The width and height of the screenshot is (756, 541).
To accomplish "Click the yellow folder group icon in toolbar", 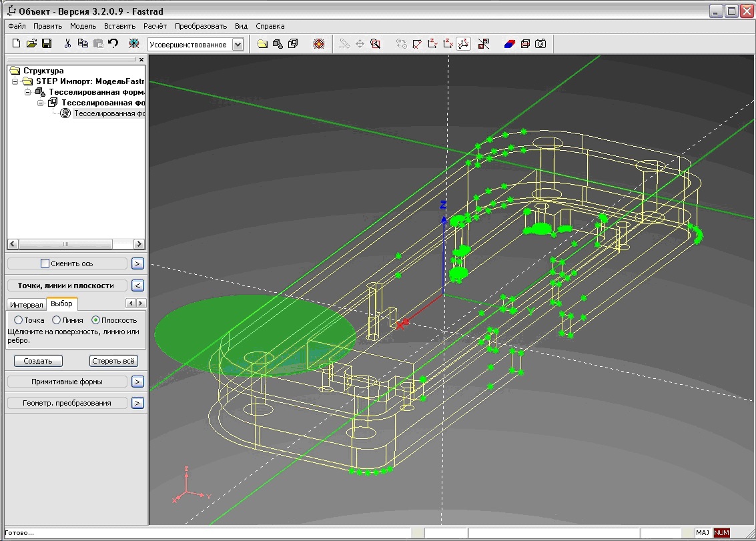I will coord(262,44).
